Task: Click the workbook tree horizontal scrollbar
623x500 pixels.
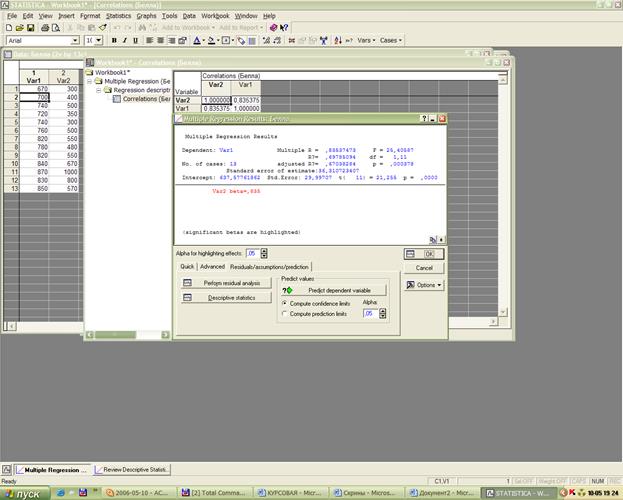Action: [x=128, y=335]
